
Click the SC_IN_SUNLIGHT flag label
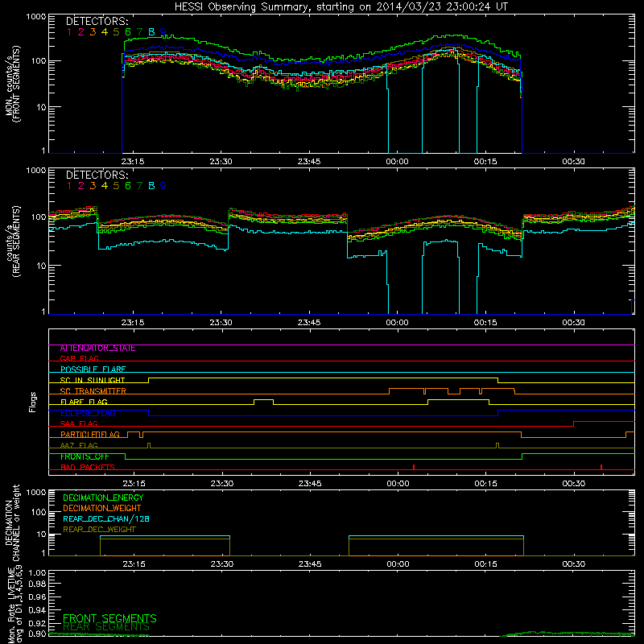pos(93,380)
